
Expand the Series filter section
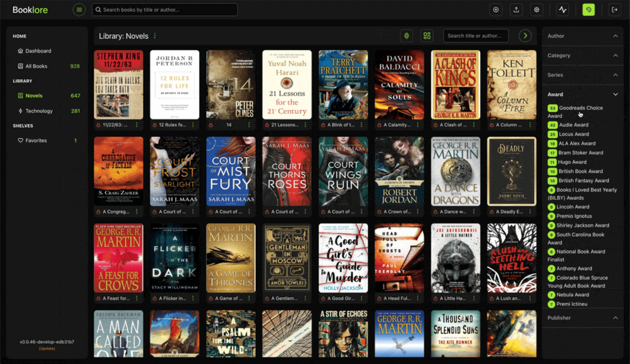click(582, 75)
